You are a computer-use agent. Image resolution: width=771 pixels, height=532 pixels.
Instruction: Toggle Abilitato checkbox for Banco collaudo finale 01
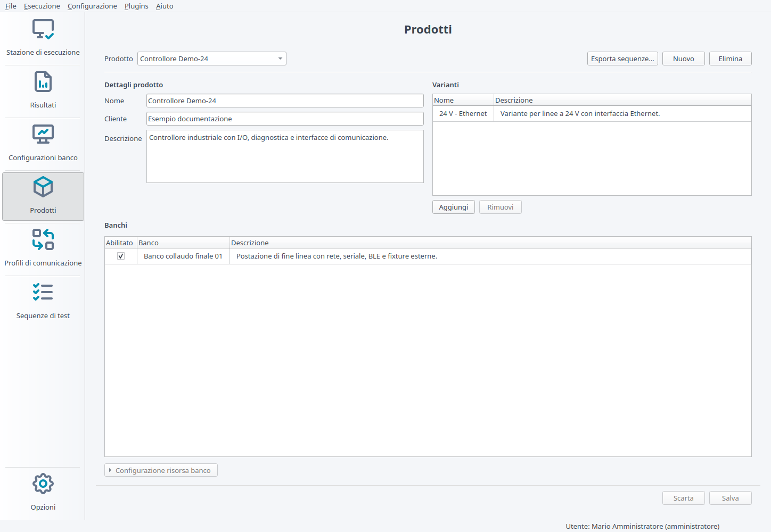121,256
